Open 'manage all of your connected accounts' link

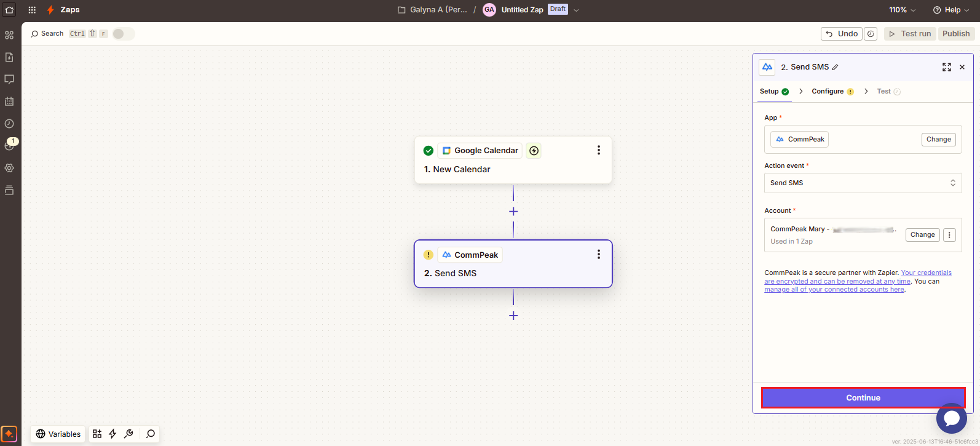point(834,290)
